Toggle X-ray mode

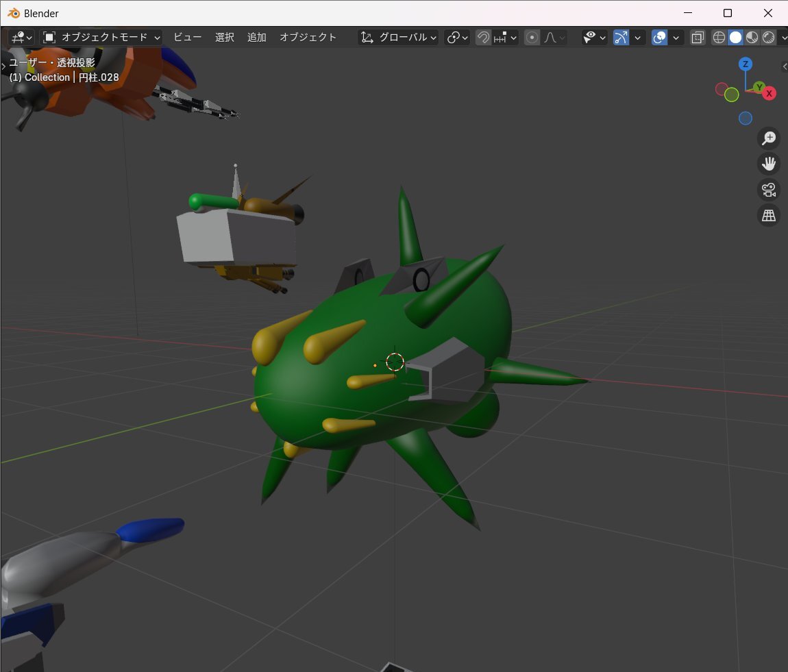click(698, 37)
